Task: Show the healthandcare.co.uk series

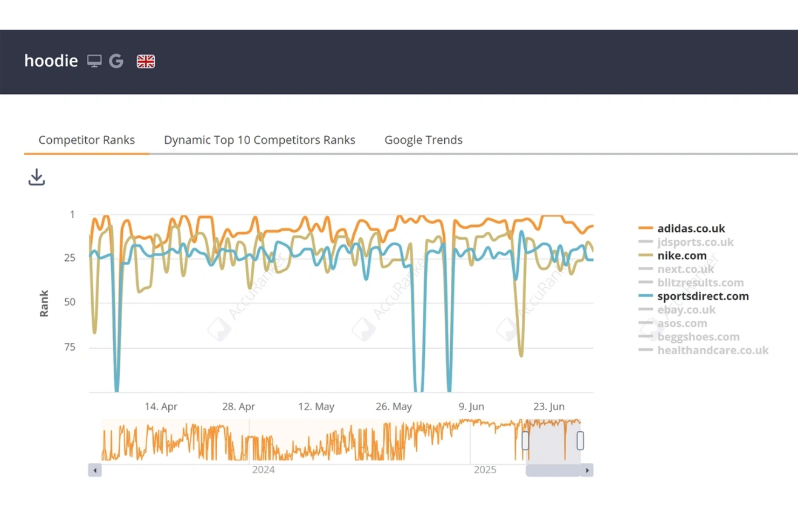Action: (712, 350)
